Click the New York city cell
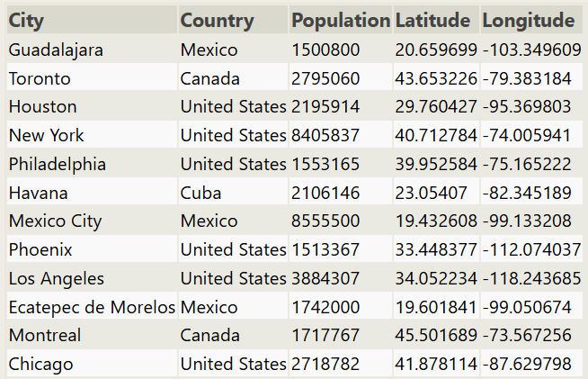The image size is (588, 379). click(x=47, y=135)
